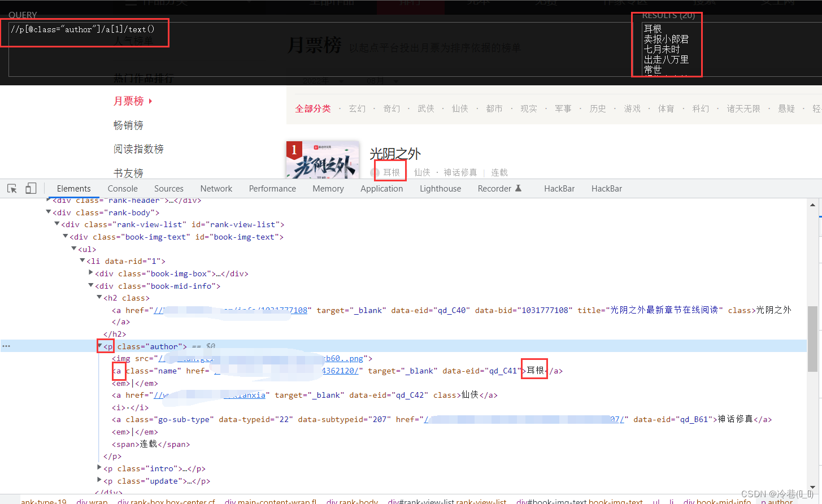Filter by 历史 category
Viewport: 822px width, 504px height.
coord(598,108)
